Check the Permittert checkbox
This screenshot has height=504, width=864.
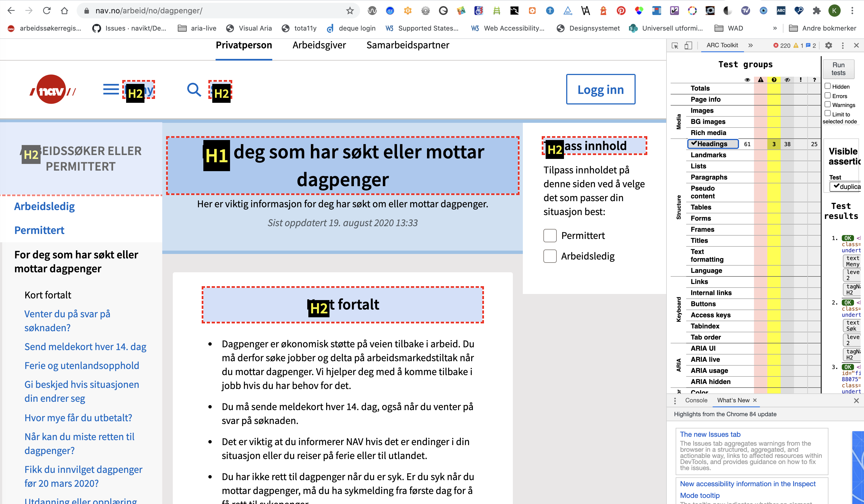click(550, 236)
